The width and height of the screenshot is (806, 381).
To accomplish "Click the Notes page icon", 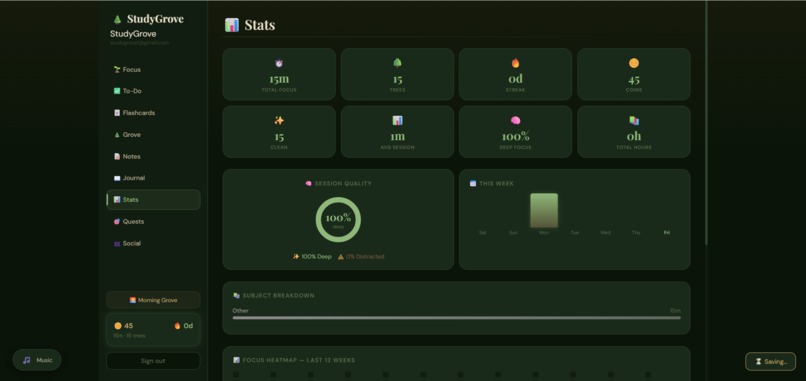I will [117, 156].
